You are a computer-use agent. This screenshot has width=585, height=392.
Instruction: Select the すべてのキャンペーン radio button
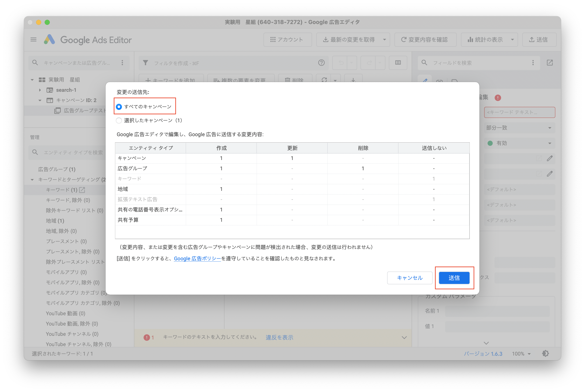pyautogui.click(x=119, y=107)
